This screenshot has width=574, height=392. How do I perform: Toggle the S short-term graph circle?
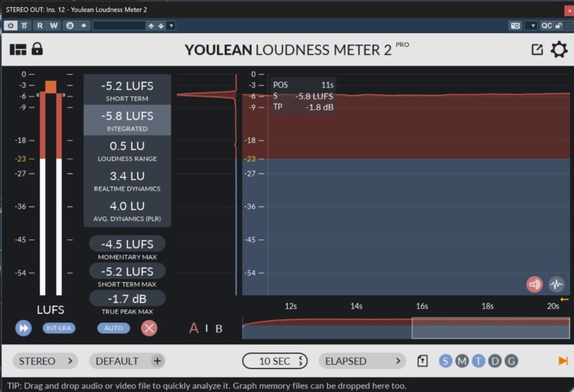pos(446,361)
